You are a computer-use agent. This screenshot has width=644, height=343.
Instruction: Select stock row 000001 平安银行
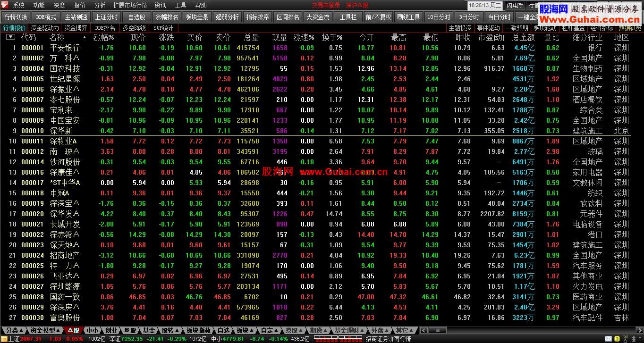322,48
